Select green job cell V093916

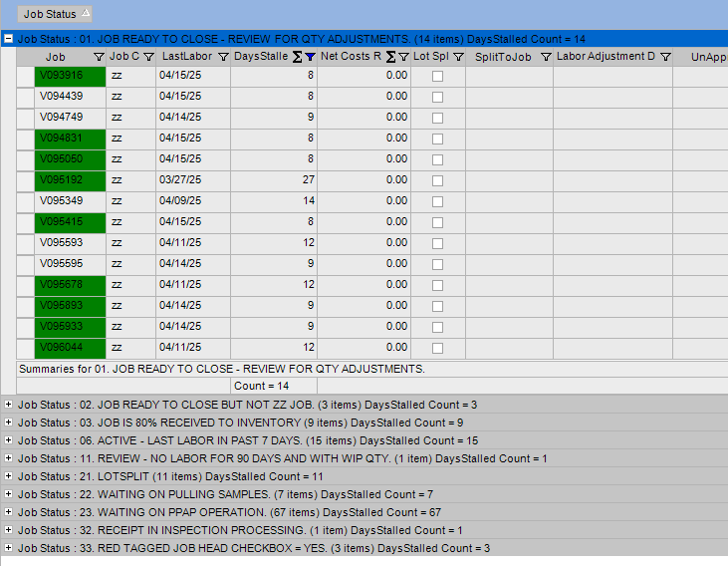tap(70, 76)
